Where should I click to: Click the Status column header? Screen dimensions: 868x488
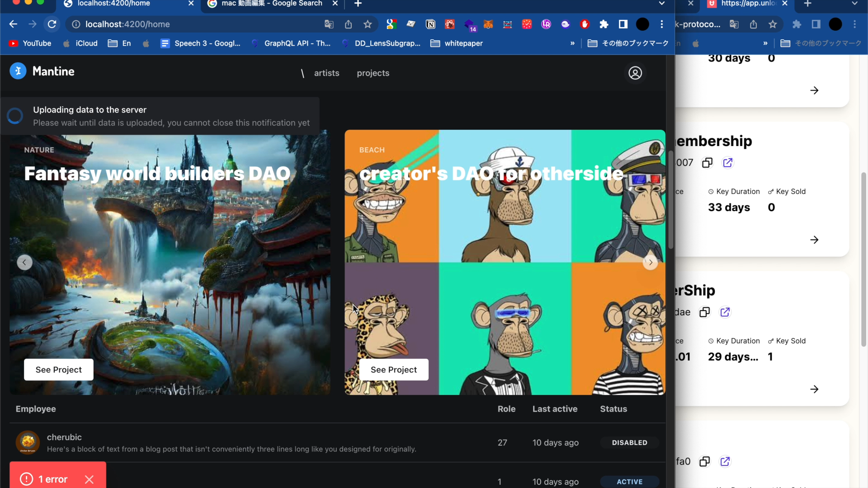(613, 409)
